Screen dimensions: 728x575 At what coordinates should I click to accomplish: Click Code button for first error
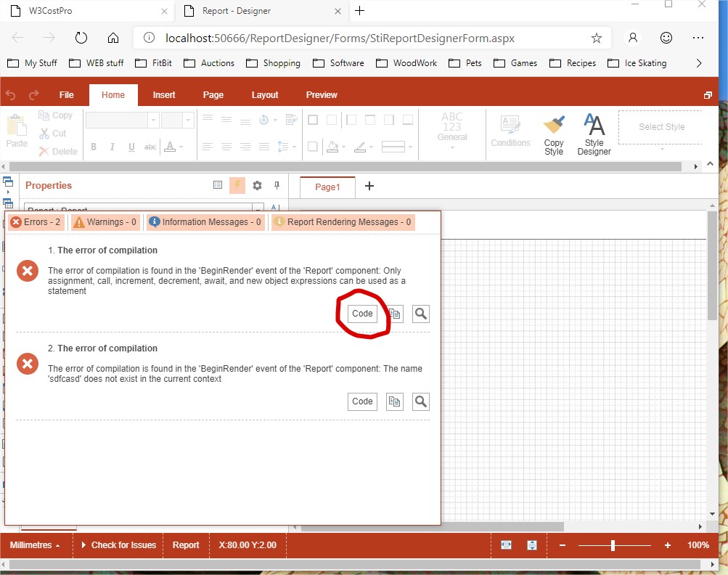click(362, 314)
